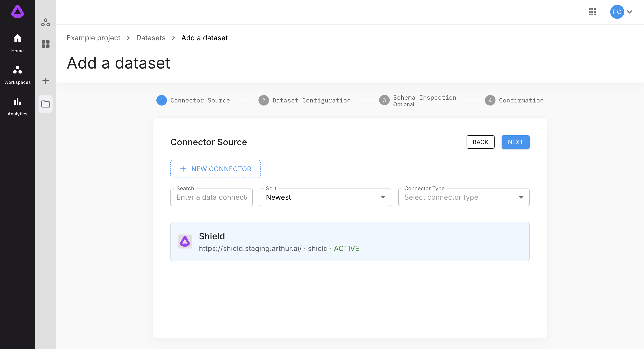The image size is (644, 349).
Task: Click the shield.staging.arthur.ai URL text
Action: point(250,248)
